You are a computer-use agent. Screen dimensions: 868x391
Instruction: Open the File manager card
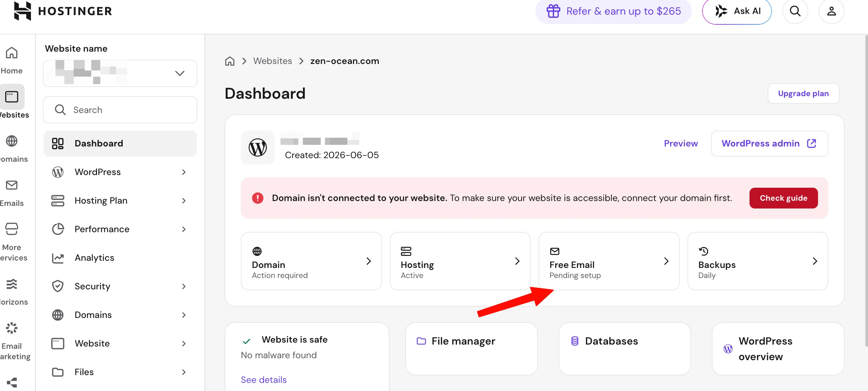471,348
